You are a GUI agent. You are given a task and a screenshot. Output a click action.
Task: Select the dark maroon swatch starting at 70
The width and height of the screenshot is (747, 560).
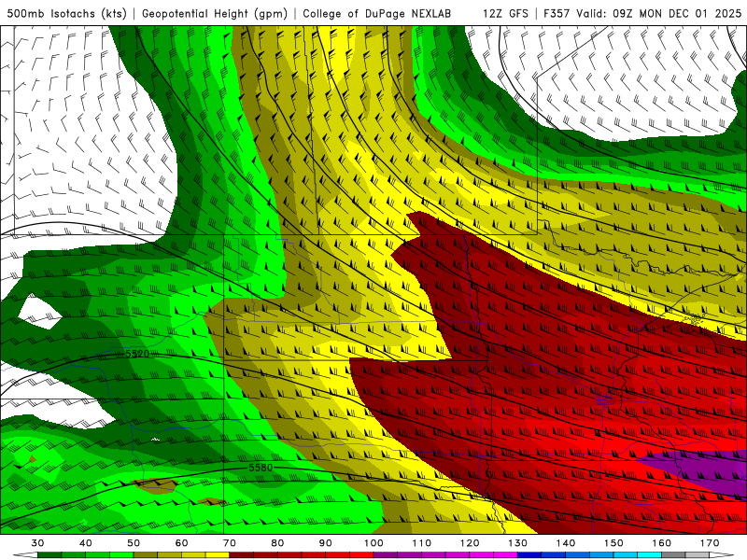242,554
